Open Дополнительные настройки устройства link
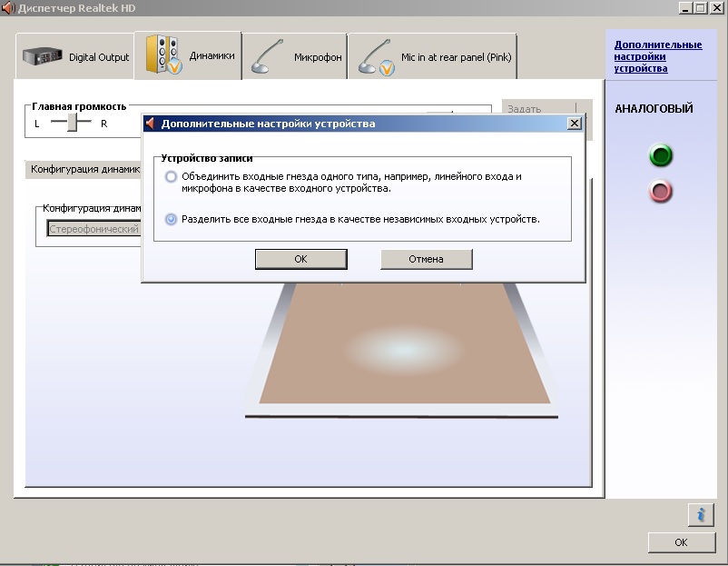The height and width of the screenshot is (566, 728). coord(657,56)
